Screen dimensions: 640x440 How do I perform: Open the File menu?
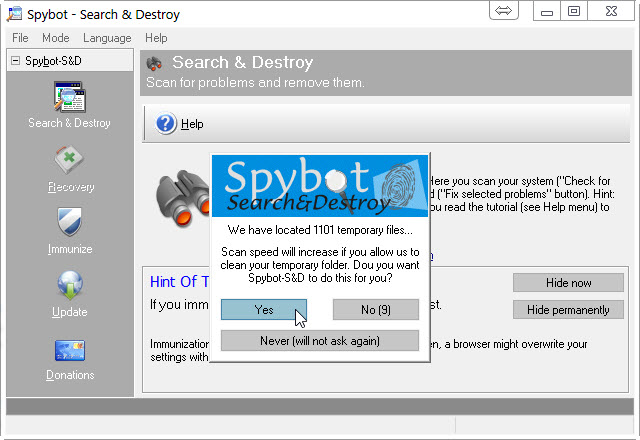(x=20, y=38)
